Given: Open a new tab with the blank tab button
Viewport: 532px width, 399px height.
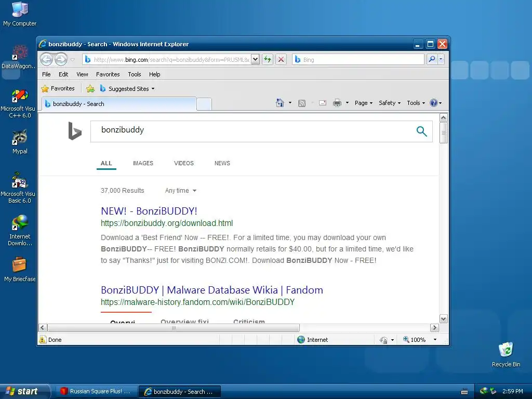Looking at the screenshot, I should pos(204,104).
